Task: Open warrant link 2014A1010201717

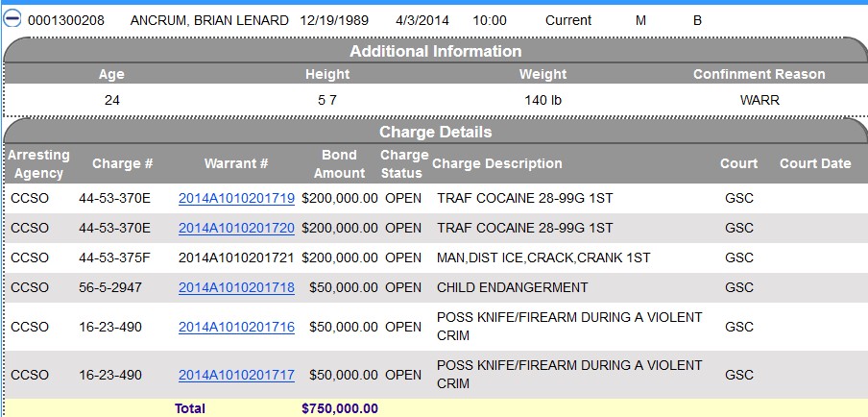Action: coord(236,375)
